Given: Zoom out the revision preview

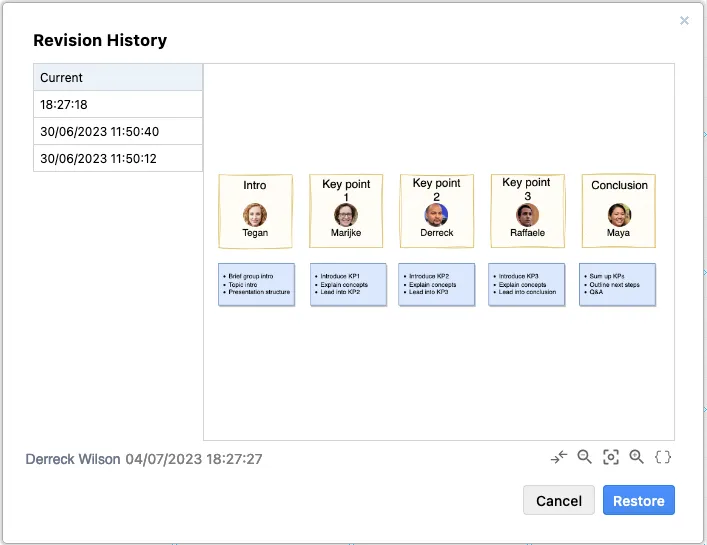Looking at the screenshot, I should pyautogui.click(x=585, y=457).
